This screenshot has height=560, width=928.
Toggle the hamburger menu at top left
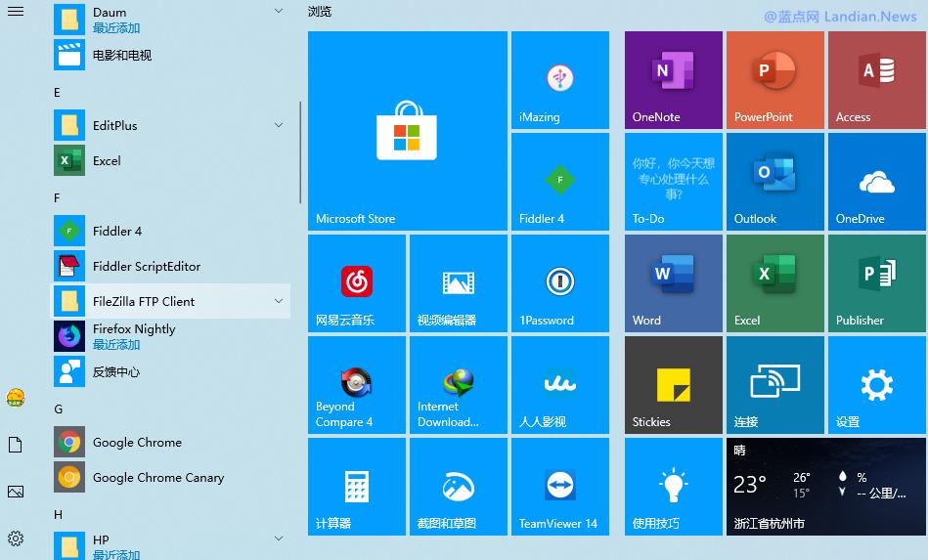pyautogui.click(x=16, y=11)
